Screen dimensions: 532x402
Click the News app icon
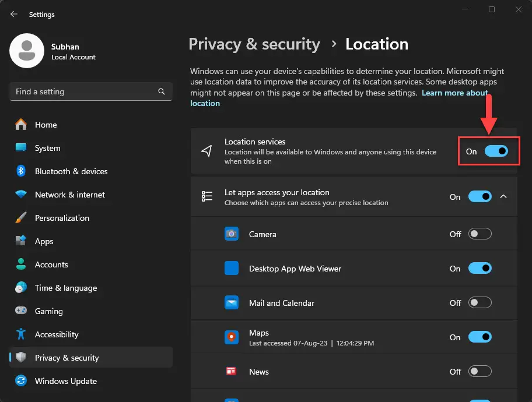[x=232, y=371]
